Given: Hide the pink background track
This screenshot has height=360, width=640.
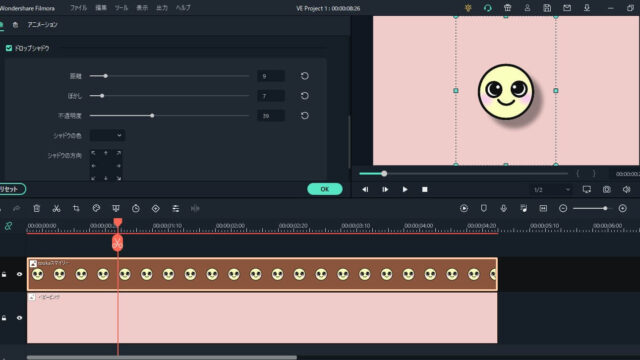Looking at the screenshot, I should coord(19,318).
